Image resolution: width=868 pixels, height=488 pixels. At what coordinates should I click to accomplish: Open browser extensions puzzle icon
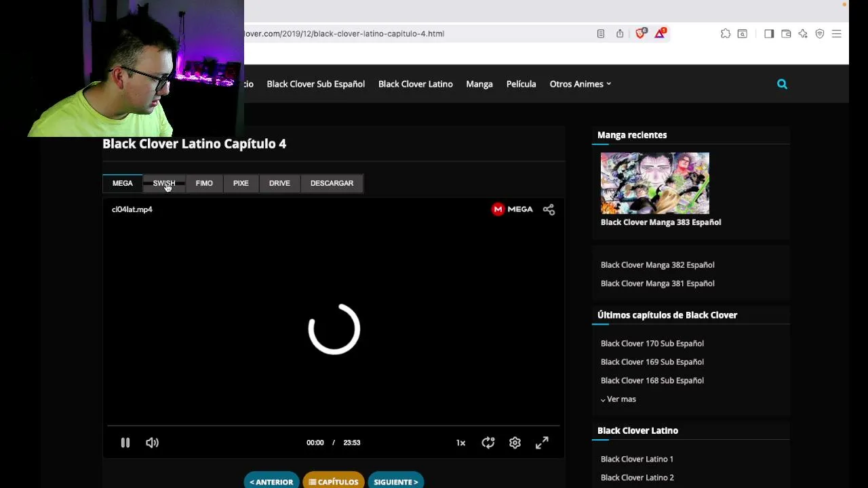(x=726, y=33)
